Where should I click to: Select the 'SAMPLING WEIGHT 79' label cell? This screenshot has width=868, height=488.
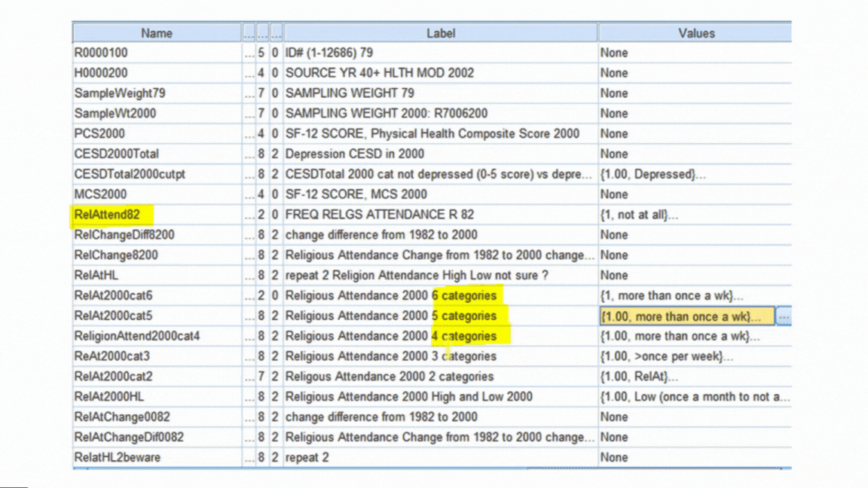click(x=350, y=93)
